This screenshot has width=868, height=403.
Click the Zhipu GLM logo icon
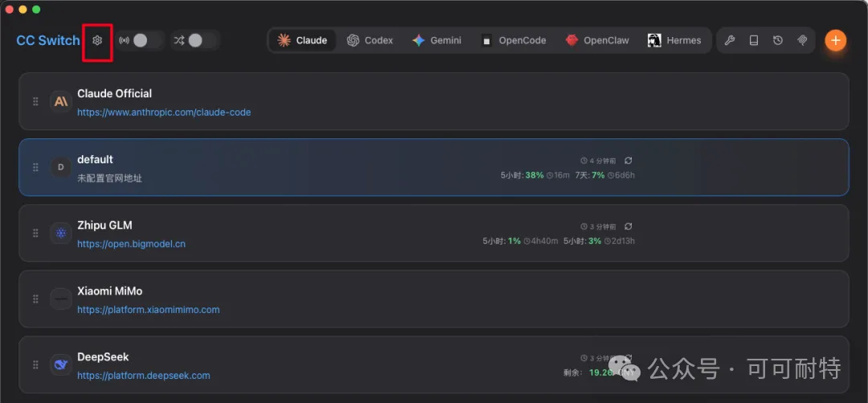tap(61, 233)
